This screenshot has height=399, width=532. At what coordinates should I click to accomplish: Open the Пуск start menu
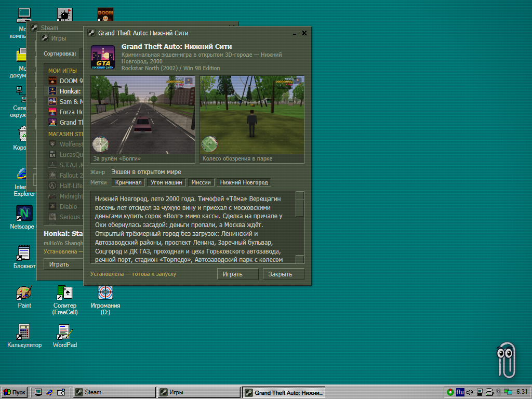pos(14,392)
